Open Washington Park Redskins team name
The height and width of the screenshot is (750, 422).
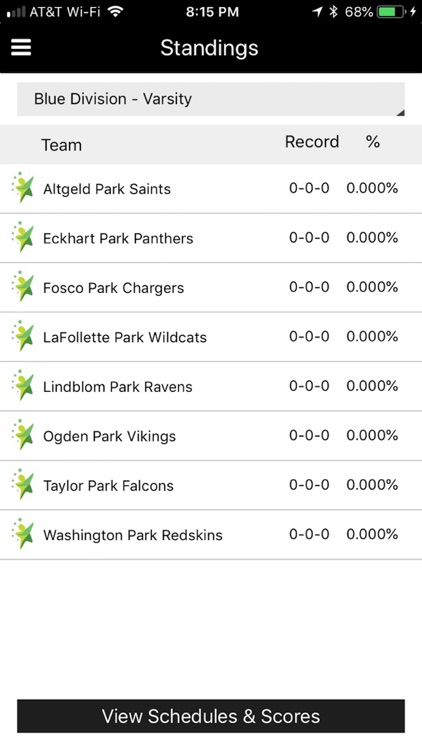coord(133,535)
